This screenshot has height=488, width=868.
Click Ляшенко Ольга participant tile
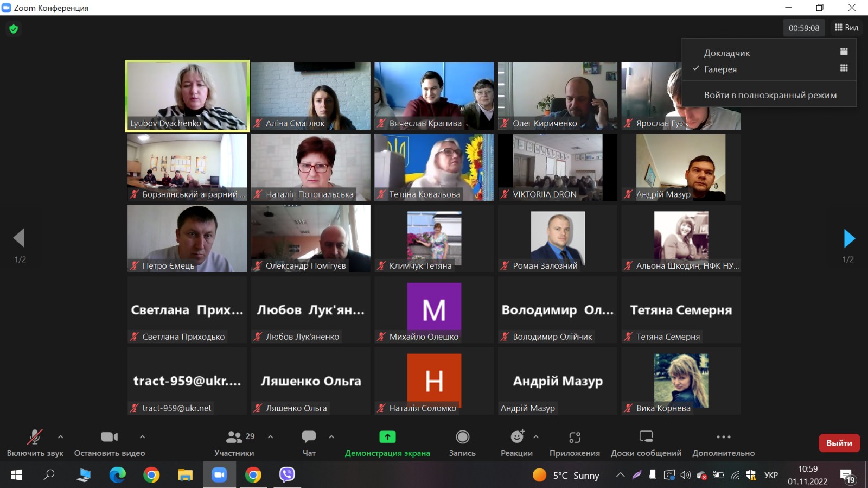(x=311, y=381)
